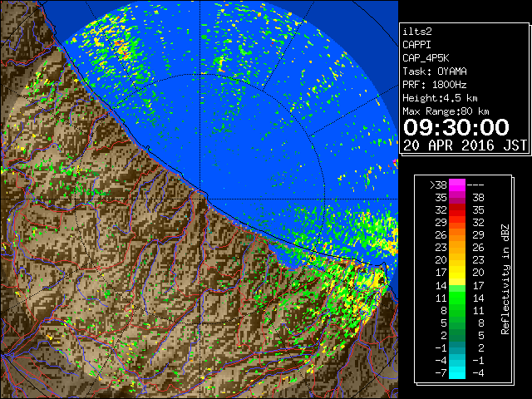Pick the orange 26–29 dBZ band

(457, 235)
